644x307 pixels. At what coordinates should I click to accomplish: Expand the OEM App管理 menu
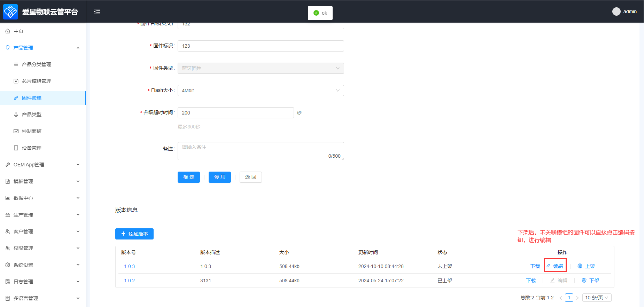43,165
